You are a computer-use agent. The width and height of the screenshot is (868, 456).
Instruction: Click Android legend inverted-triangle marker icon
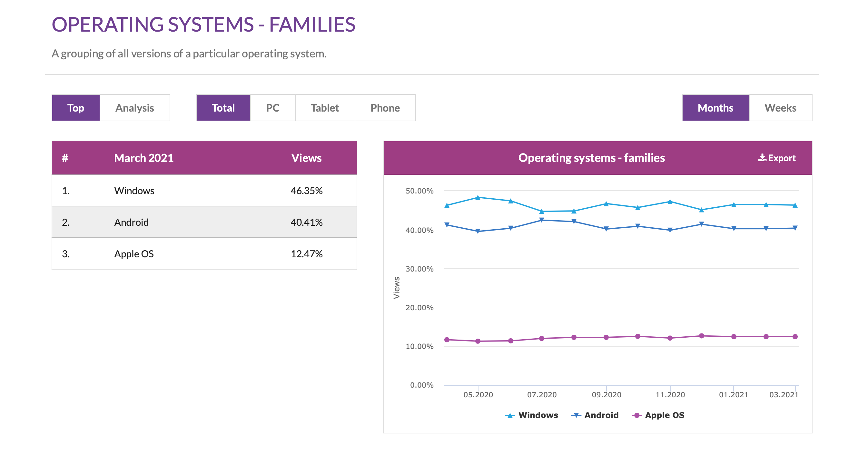click(x=576, y=415)
